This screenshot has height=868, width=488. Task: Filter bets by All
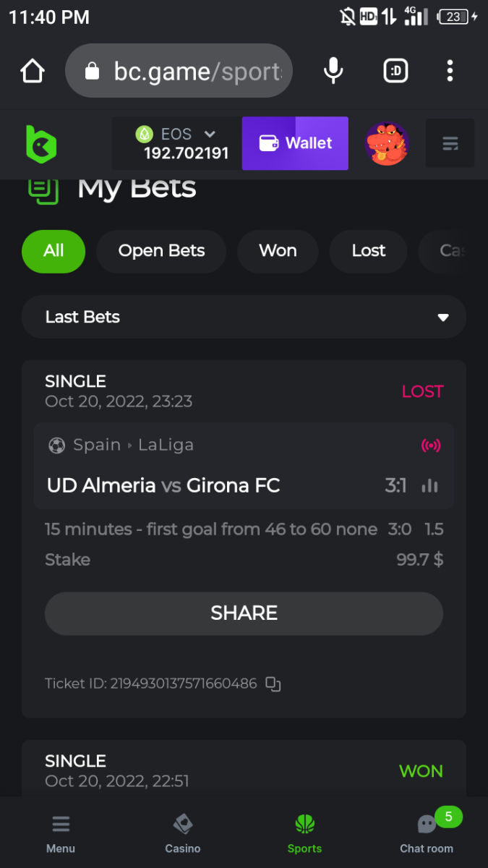point(53,251)
